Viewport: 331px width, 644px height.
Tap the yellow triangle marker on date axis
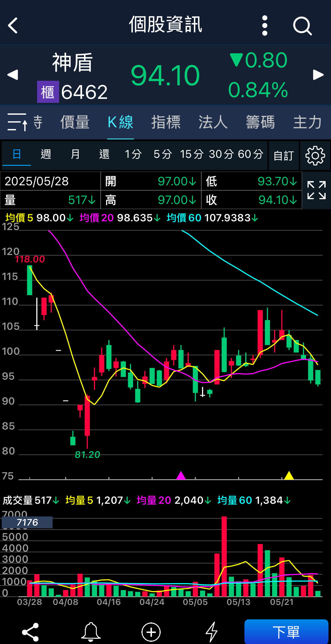pos(289,475)
